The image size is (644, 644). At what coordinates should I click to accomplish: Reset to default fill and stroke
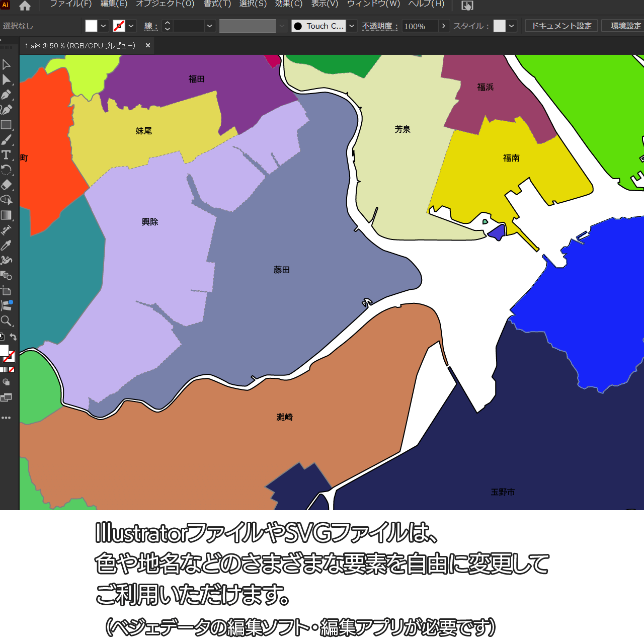(2, 337)
